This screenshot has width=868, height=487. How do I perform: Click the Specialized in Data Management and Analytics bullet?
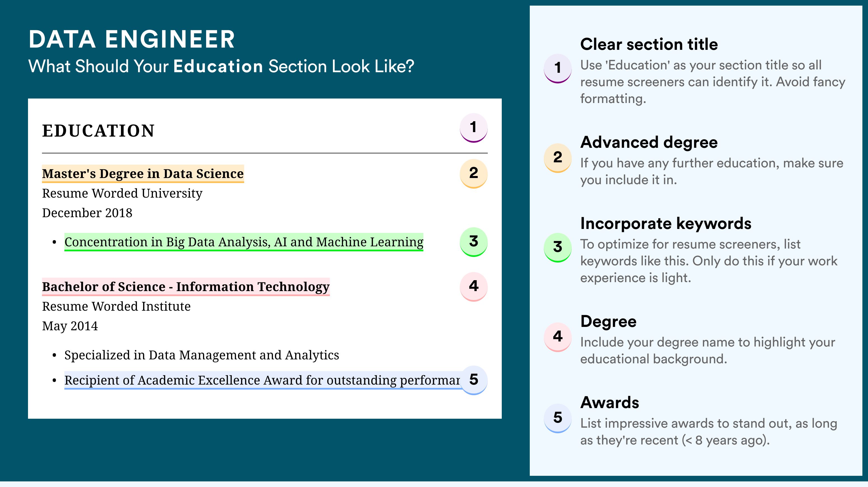202,355
